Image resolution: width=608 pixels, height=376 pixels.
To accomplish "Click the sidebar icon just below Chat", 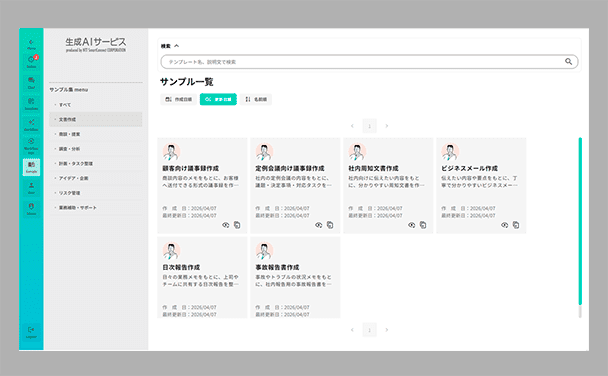I will (x=31, y=102).
